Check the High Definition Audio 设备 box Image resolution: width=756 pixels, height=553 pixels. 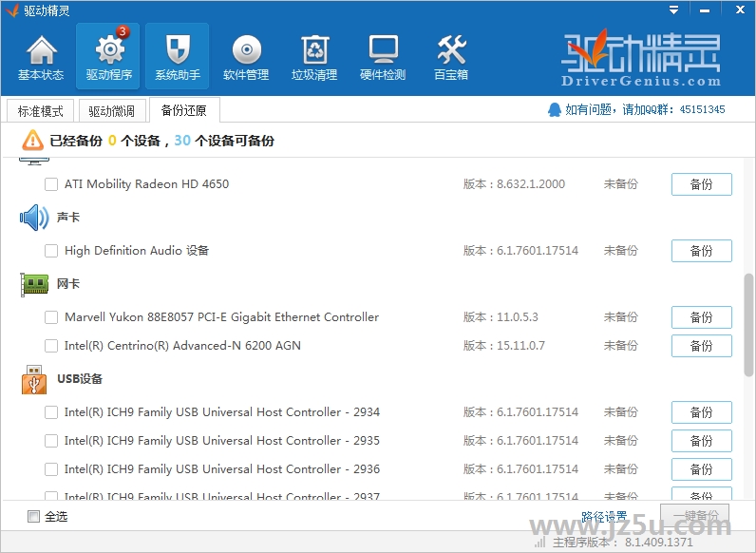click(51, 251)
